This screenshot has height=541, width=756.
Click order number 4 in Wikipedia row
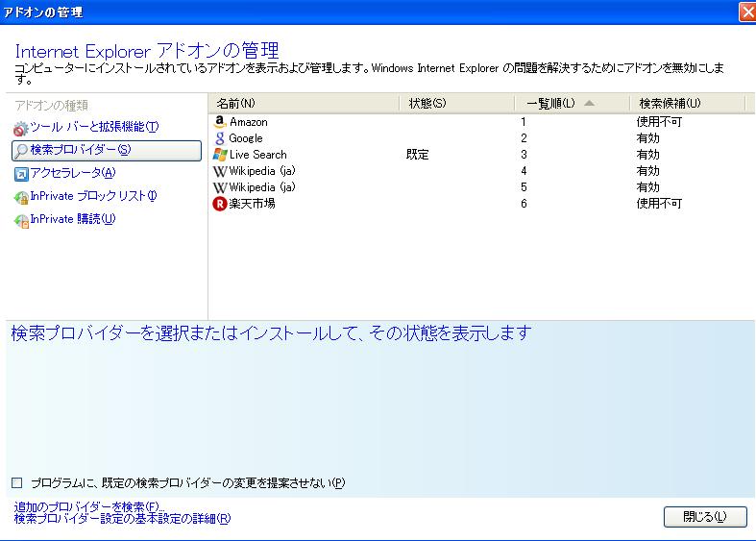524,171
